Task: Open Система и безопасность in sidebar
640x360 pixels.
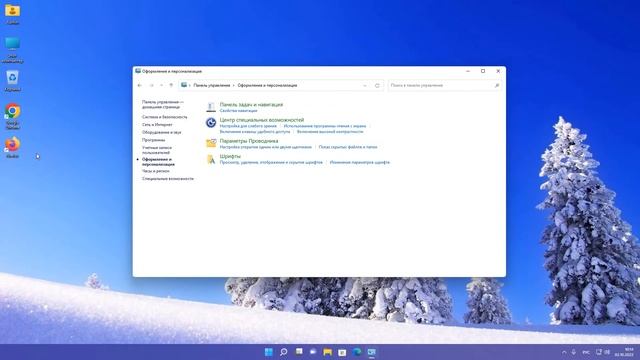Action: point(164,117)
